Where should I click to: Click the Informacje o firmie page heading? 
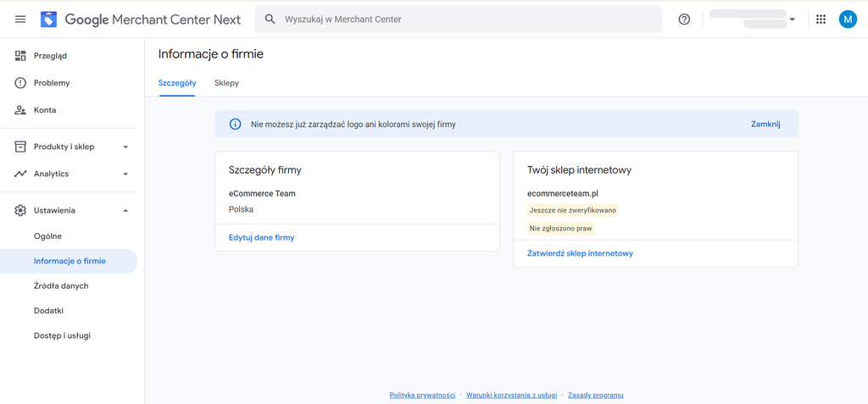pos(211,54)
